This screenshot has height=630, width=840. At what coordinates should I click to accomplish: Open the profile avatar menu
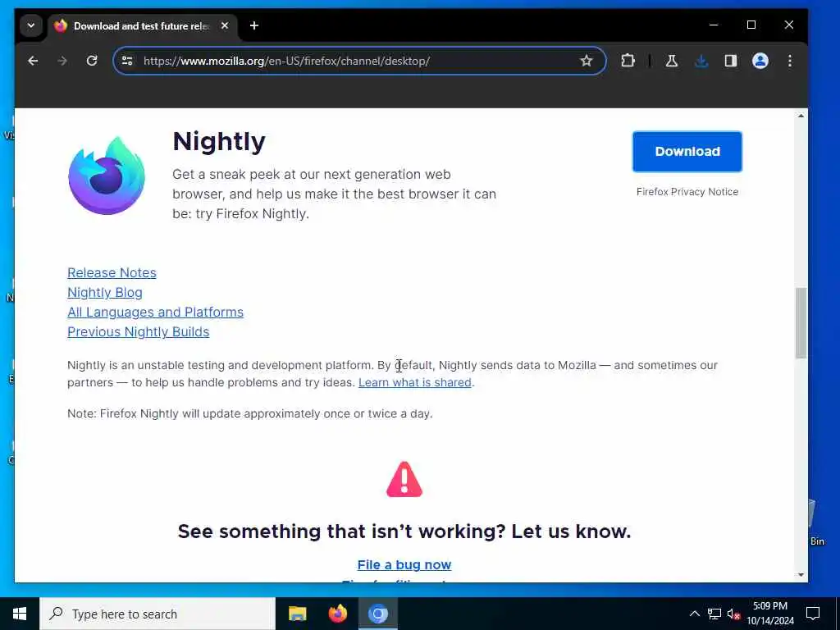point(760,61)
